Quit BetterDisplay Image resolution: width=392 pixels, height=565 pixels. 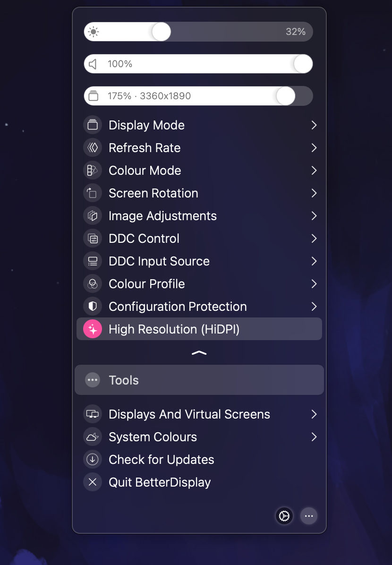click(x=159, y=482)
